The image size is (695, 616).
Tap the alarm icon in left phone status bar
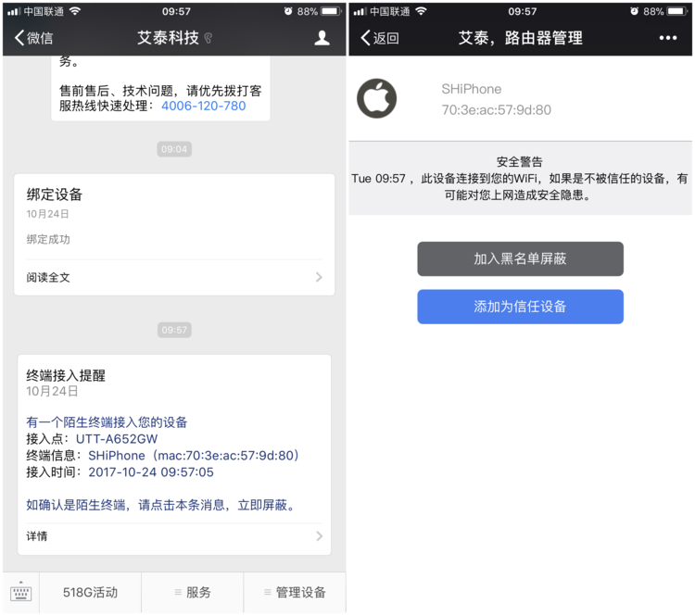pyautogui.click(x=288, y=11)
